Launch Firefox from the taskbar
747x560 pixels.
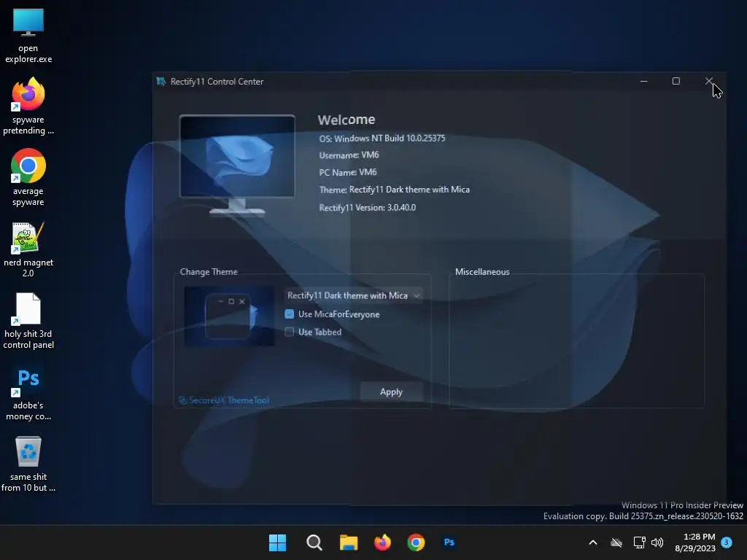(382, 542)
